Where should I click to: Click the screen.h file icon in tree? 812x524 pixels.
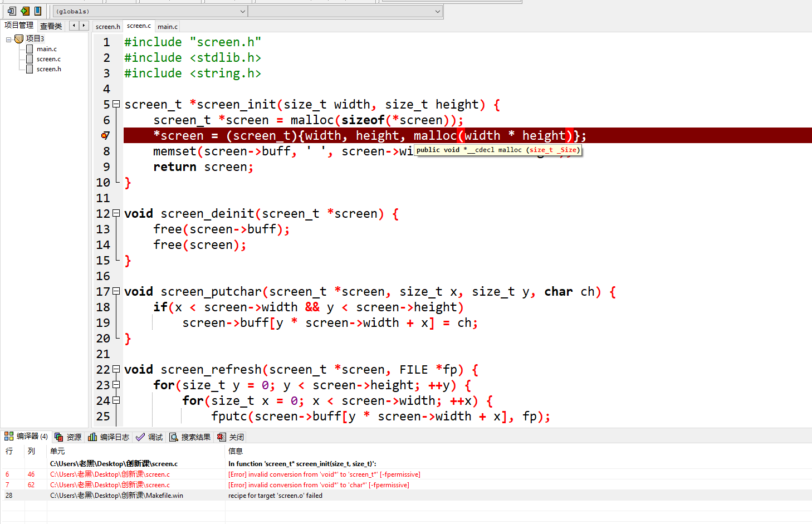pos(30,69)
